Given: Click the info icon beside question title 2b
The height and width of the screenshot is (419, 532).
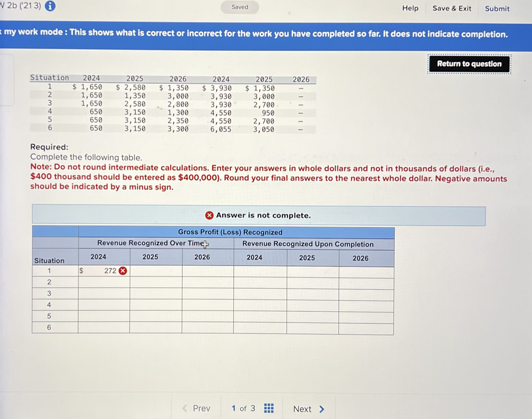Looking at the screenshot, I should coord(51,6).
